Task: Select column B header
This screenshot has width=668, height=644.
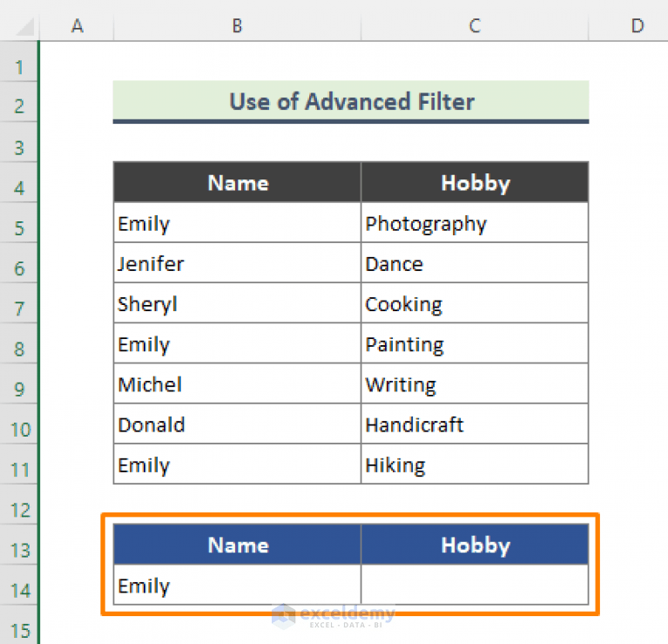Action: [x=237, y=25]
